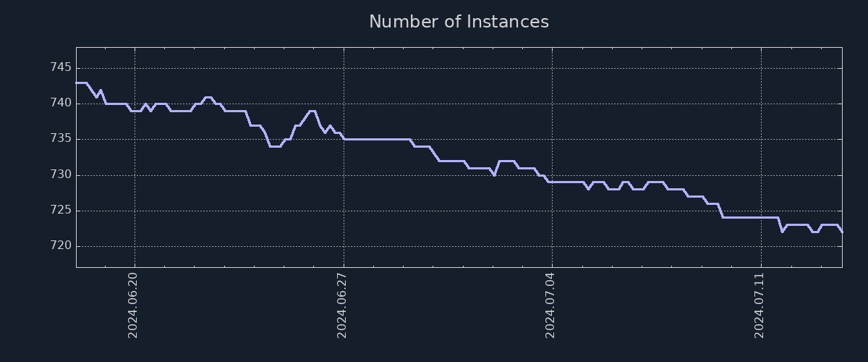
Task: Click the 2024.07.11 date label
Action: tap(760, 306)
